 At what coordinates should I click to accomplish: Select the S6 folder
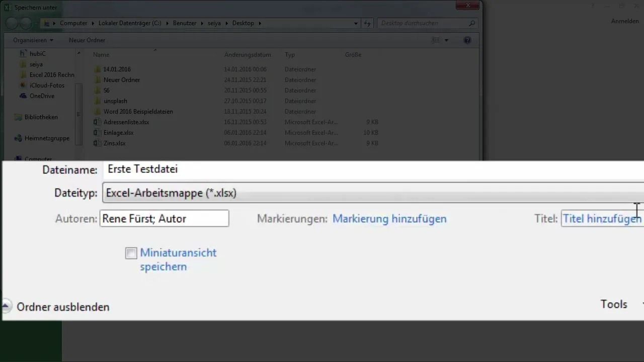pyautogui.click(x=107, y=90)
